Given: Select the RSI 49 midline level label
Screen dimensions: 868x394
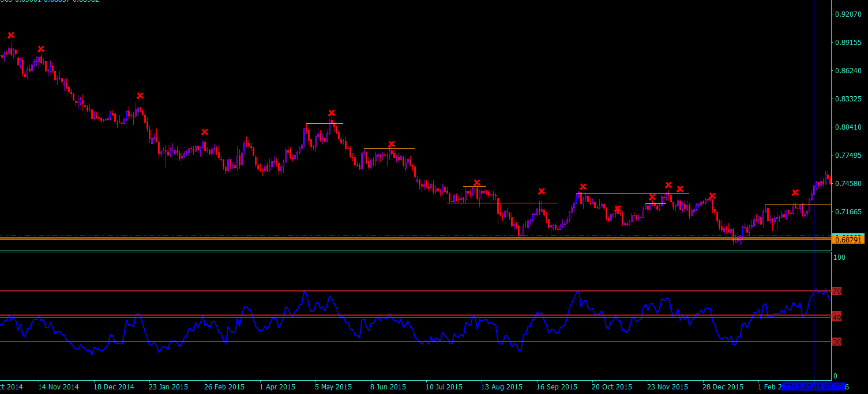Looking at the screenshot, I should click(837, 317).
